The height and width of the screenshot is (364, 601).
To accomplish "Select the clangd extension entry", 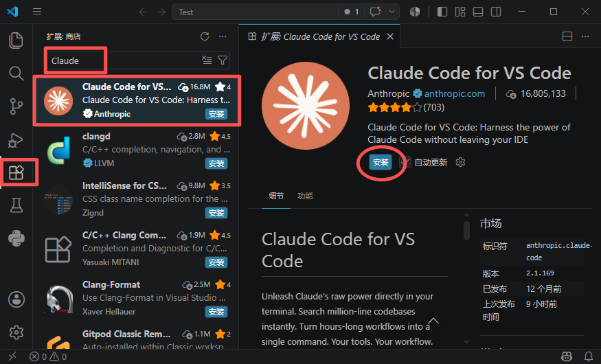I will click(136, 150).
